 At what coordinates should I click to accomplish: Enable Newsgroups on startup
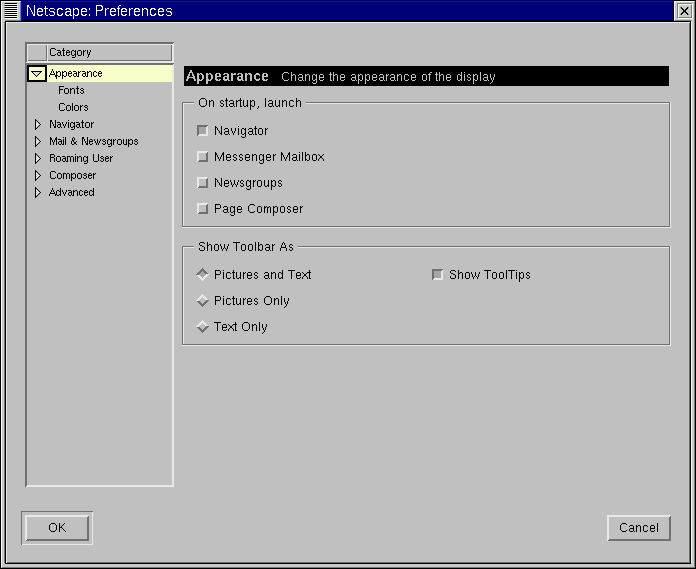pos(203,183)
